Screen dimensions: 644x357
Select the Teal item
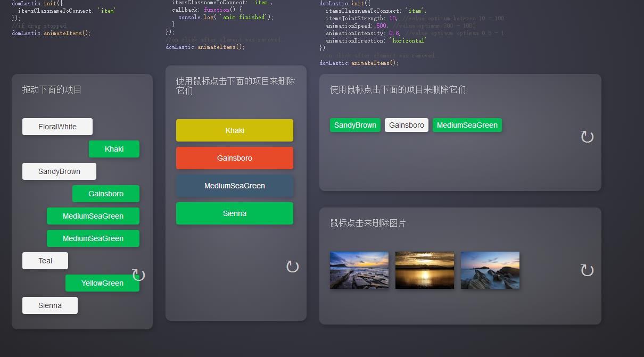45,261
